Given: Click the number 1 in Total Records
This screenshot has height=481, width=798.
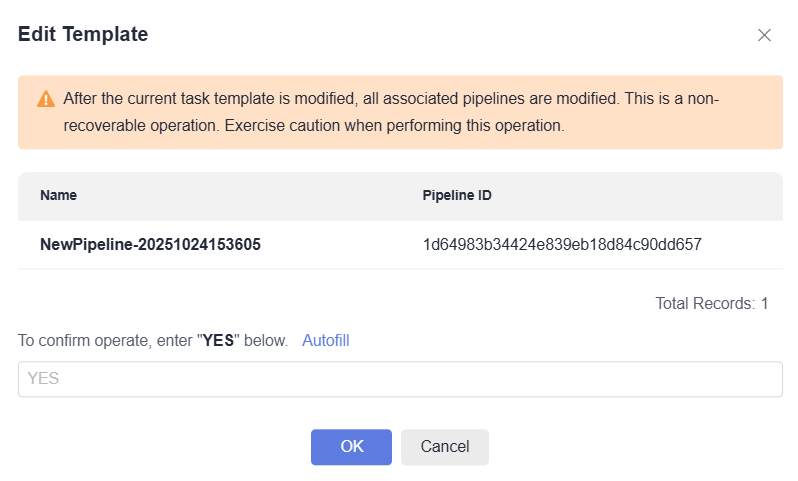Looking at the screenshot, I should 764,303.
